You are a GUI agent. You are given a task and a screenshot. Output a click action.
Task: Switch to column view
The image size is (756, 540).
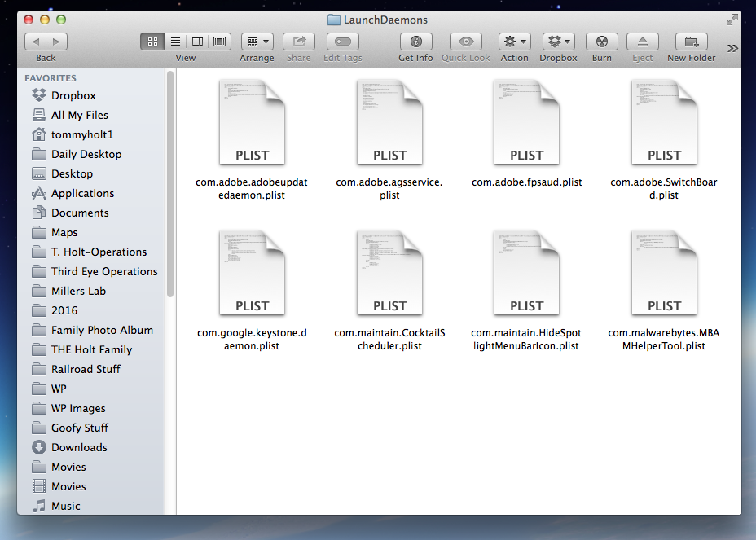197,42
